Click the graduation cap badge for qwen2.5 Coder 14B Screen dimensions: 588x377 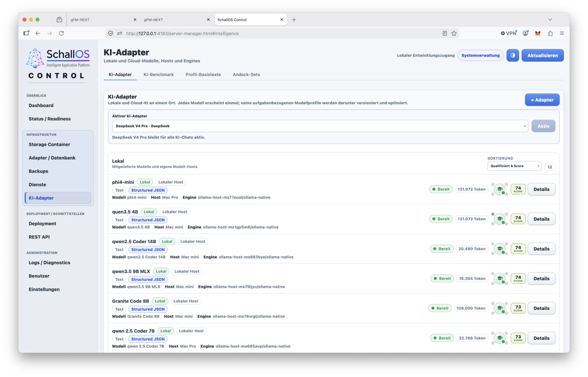499,249
